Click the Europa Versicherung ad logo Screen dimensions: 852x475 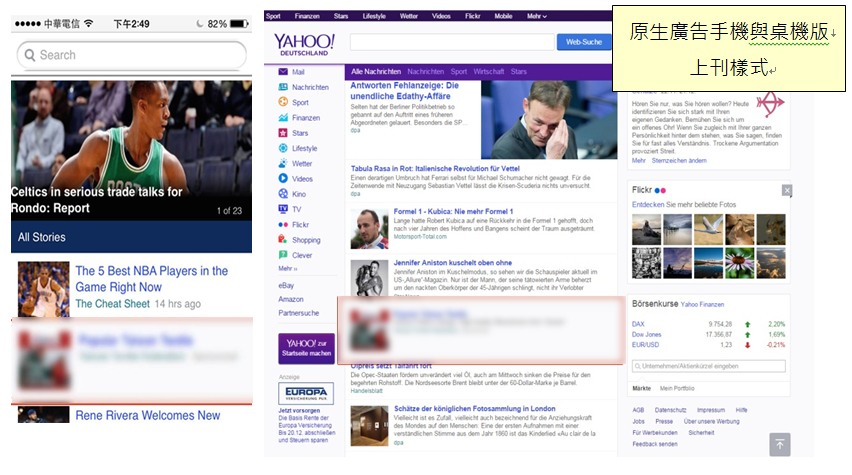[306, 393]
